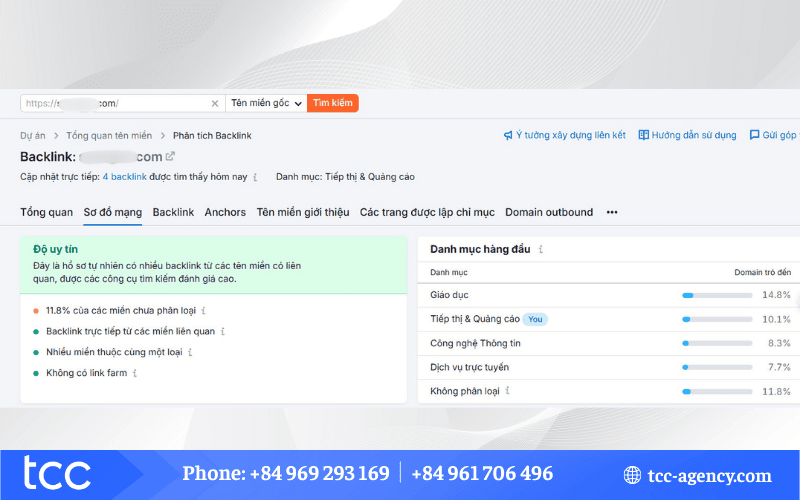Switch to Backlink tab
The image size is (800, 500).
(x=173, y=212)
